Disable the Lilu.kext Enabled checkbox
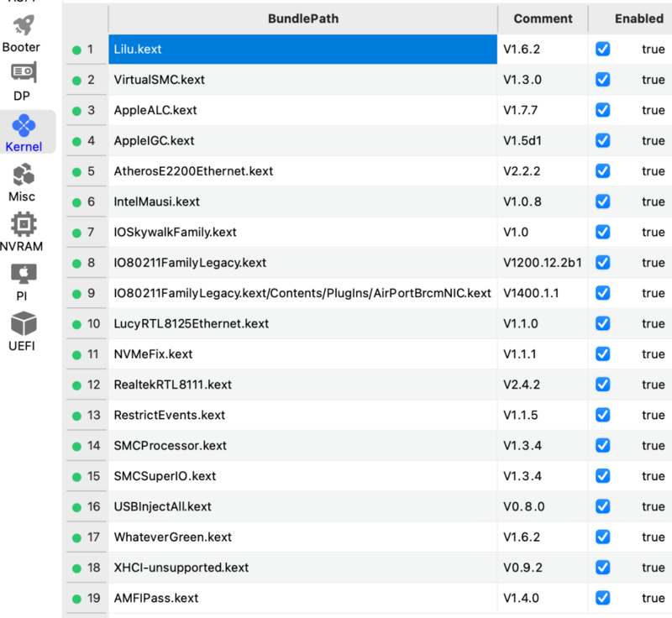Viewport: 672px width, 618px height. point(602,50)
